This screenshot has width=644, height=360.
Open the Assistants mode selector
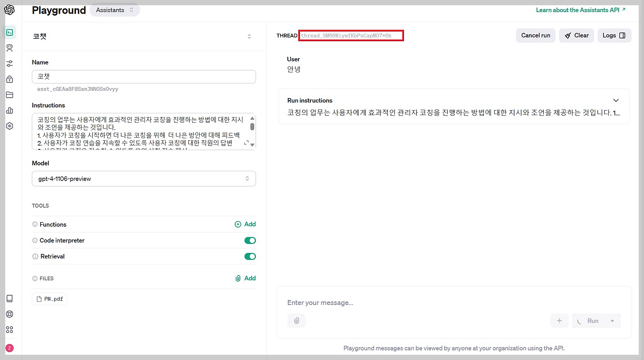[x=115, y=10]
